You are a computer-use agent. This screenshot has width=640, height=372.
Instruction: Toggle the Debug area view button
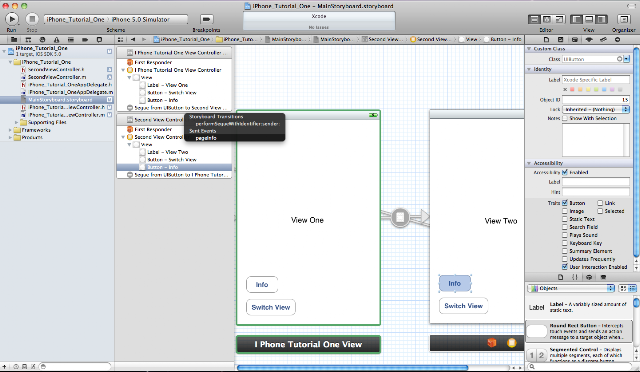coord(589,19)
